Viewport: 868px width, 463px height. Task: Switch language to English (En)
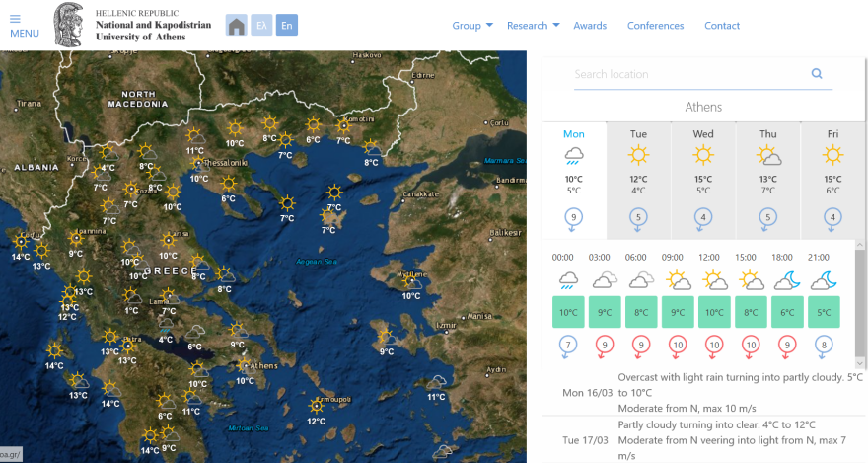[x=286, y=26]
